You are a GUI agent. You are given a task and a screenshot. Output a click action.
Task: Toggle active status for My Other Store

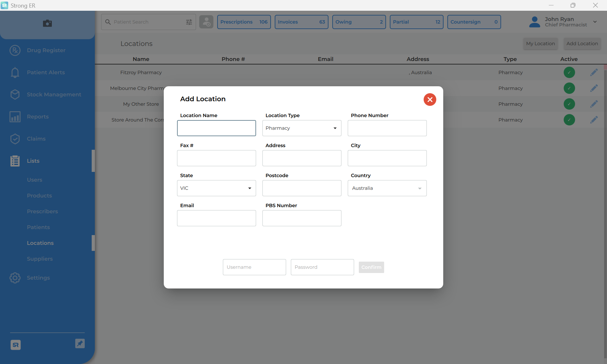(569, 104)
